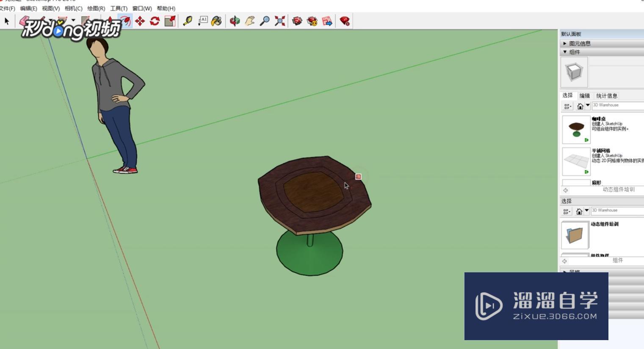Choose the Paint Bucket tool

pyautogui.click(x=217, y=21)
